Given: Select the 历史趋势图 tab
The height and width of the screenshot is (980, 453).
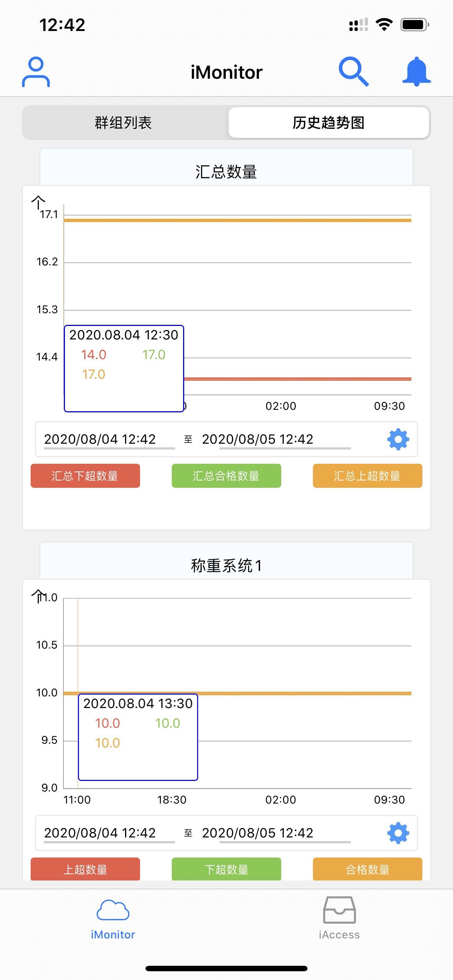Looking at the screenshot, I should (x=329, y=123).
